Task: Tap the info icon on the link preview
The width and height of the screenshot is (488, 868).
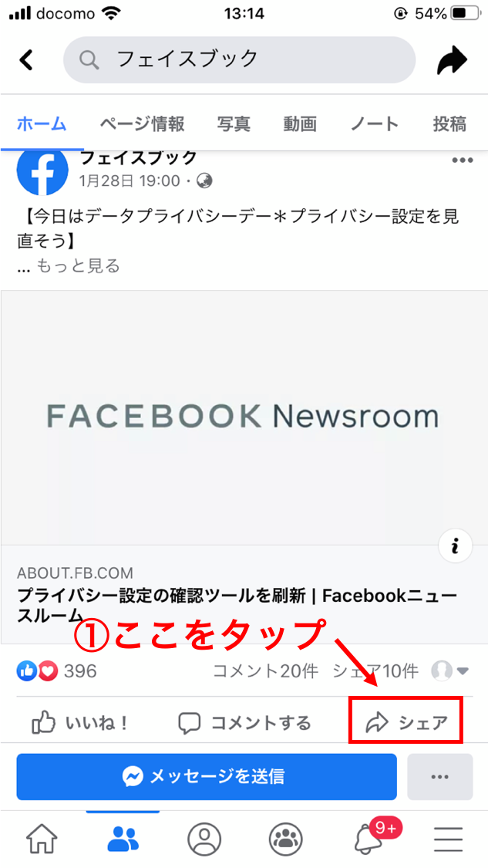Action: pyautogui.click(x=456, y=546)
